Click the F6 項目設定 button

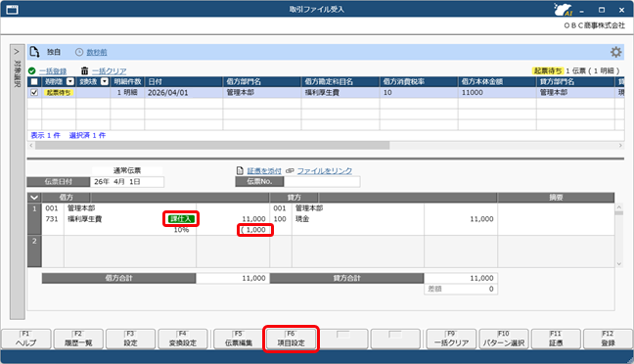(x=292, y=339)
